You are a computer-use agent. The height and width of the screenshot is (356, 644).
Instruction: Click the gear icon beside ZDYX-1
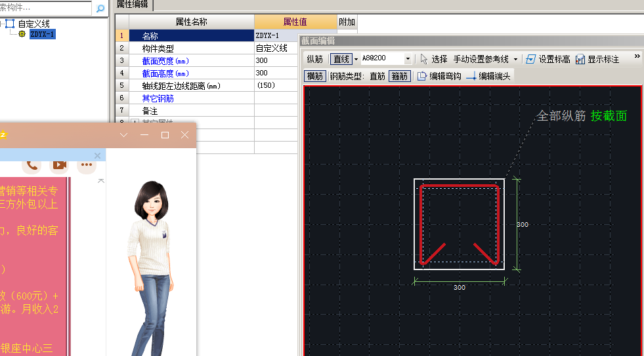pos(22,35)
